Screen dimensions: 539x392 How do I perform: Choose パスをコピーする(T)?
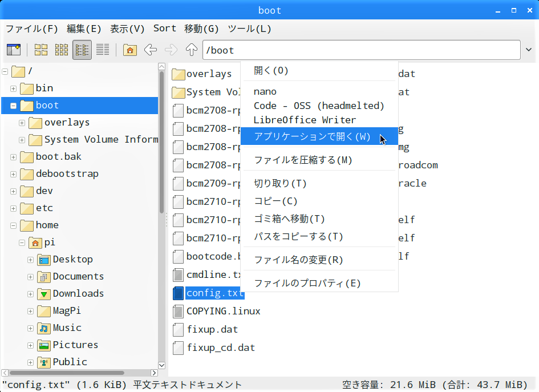click(319, 237)
